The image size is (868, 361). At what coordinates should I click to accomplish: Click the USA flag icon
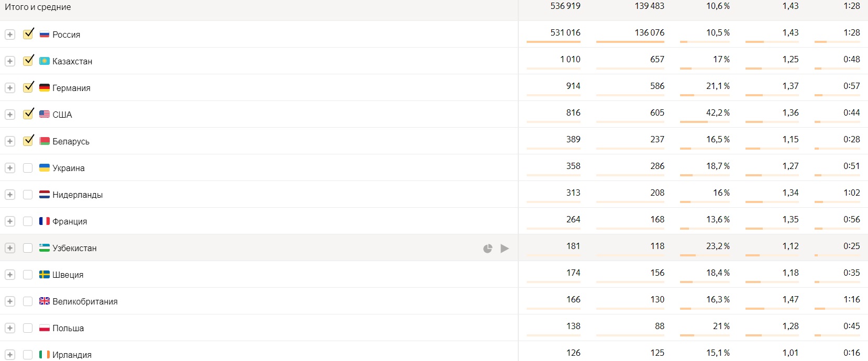pos(44,115)
